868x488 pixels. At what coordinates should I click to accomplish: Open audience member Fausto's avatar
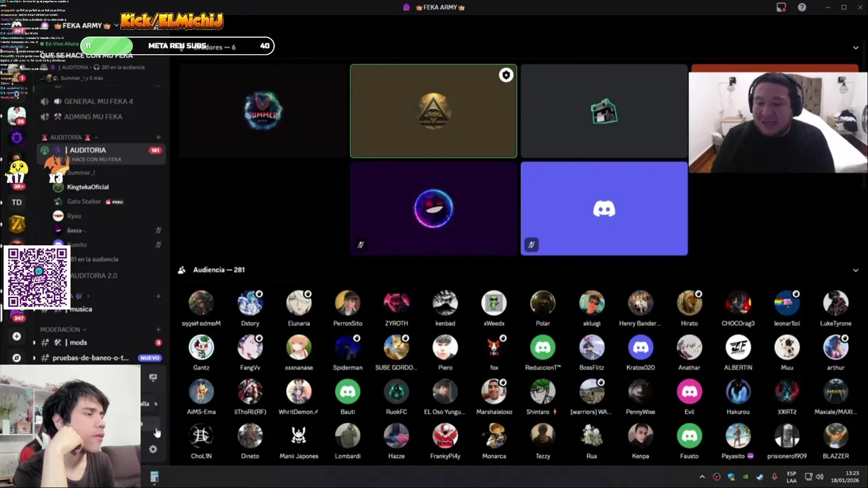[689, 436]
